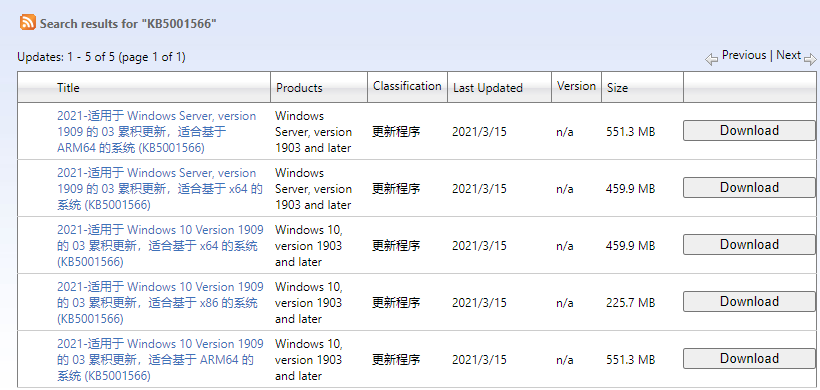The height and width of the screenshot is (390, 820).
Task: Download the Windows 10 ARM64 update
Action: tap(749, 359)
